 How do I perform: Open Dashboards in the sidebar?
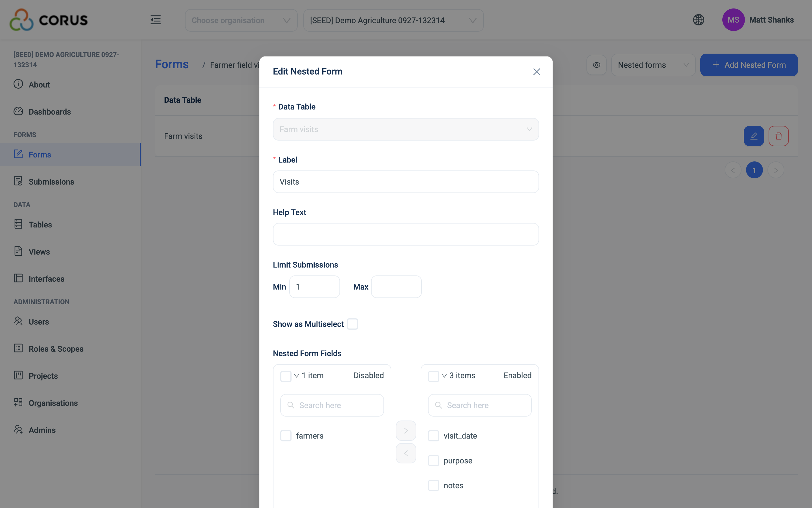(x=70, y=111)
